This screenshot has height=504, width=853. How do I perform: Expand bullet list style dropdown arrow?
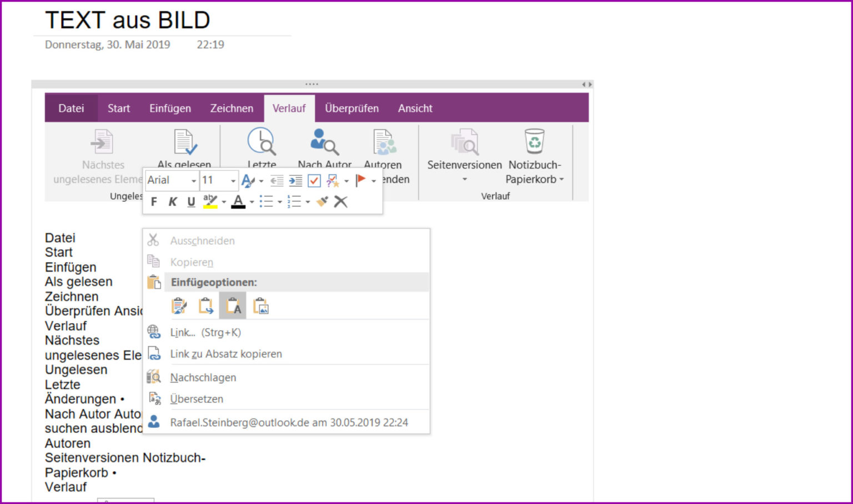pyautogui.click(x=280, y=202)
